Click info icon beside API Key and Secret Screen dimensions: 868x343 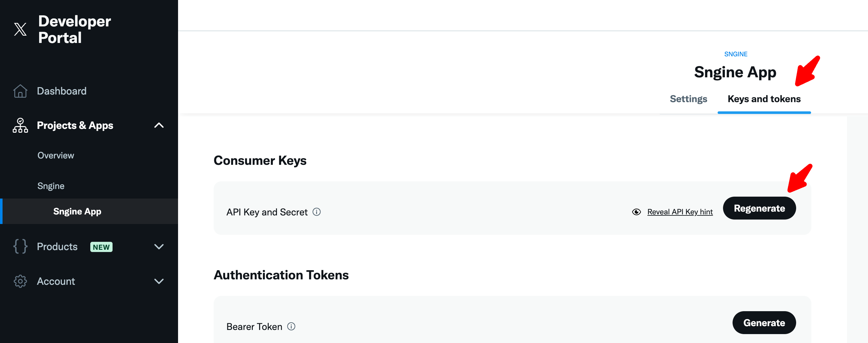316,212
